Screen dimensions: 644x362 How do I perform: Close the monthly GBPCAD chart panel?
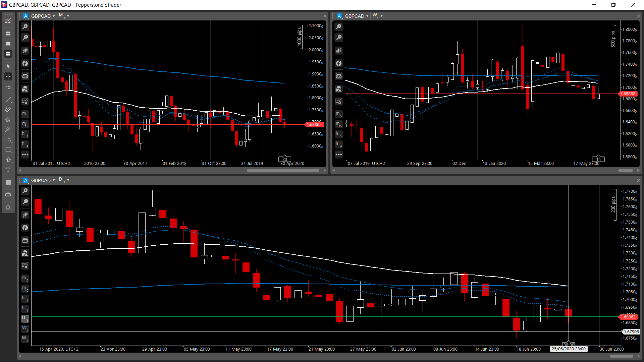tap(325, 16)
